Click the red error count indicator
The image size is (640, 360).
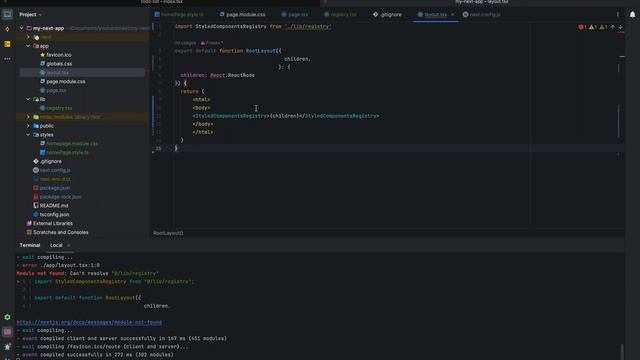[582, 27]
